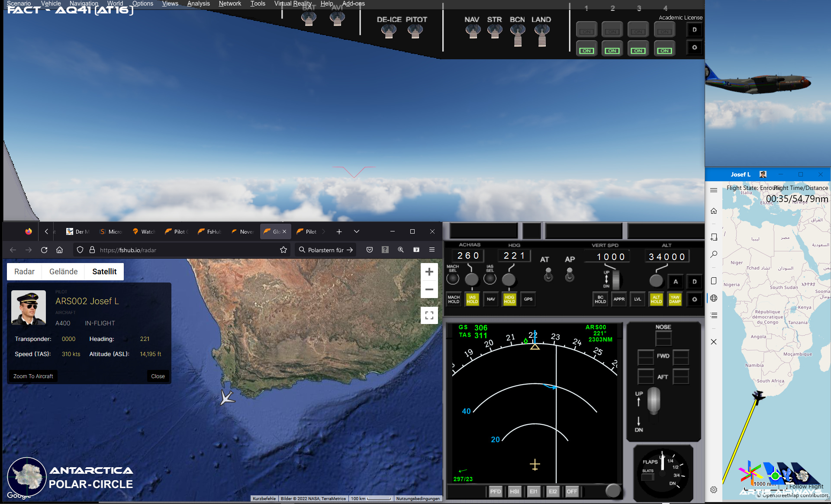Open Analysis menu
831x504 pixels.
[198, 3]
